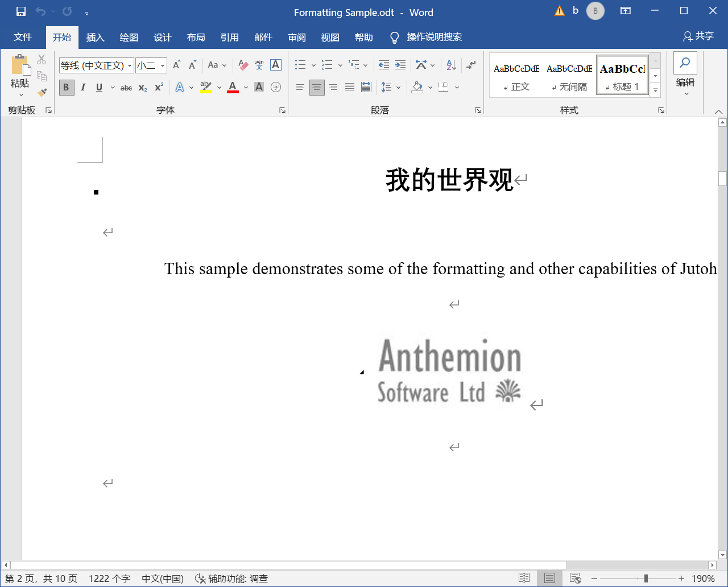Click 辅助功能: 调查 in status bar
The width and height of the screenshot is (728, 587).
pos(231,578)
